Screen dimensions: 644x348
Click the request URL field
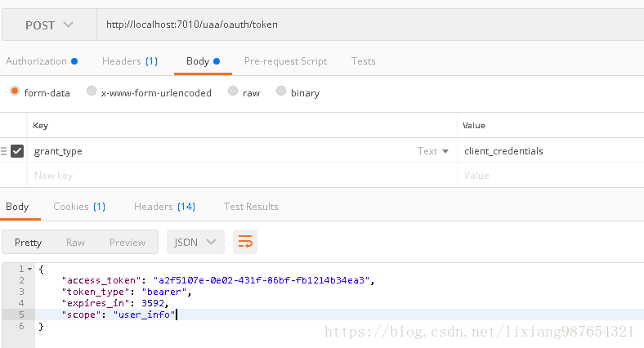tap(370, 25)
